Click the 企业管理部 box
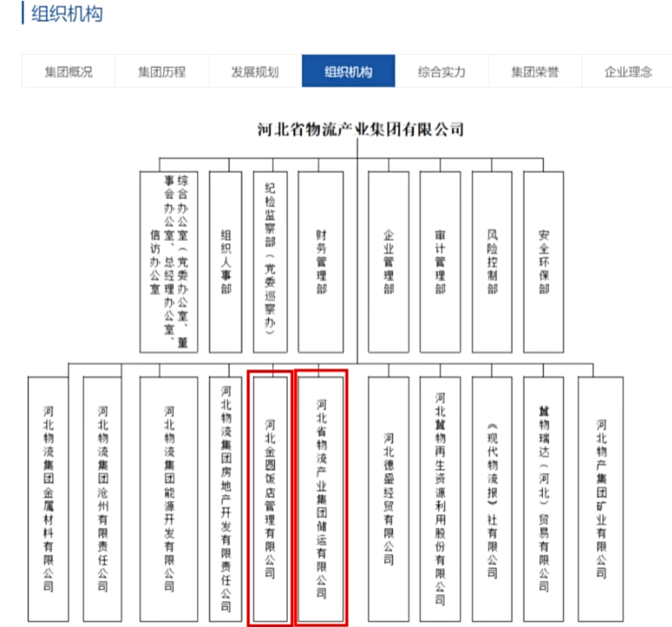 [x=388, y=262]
